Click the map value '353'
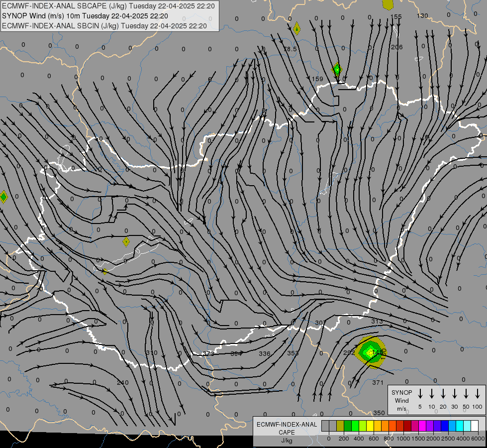This screenshot has width=487, height=448. coord(293,353)
